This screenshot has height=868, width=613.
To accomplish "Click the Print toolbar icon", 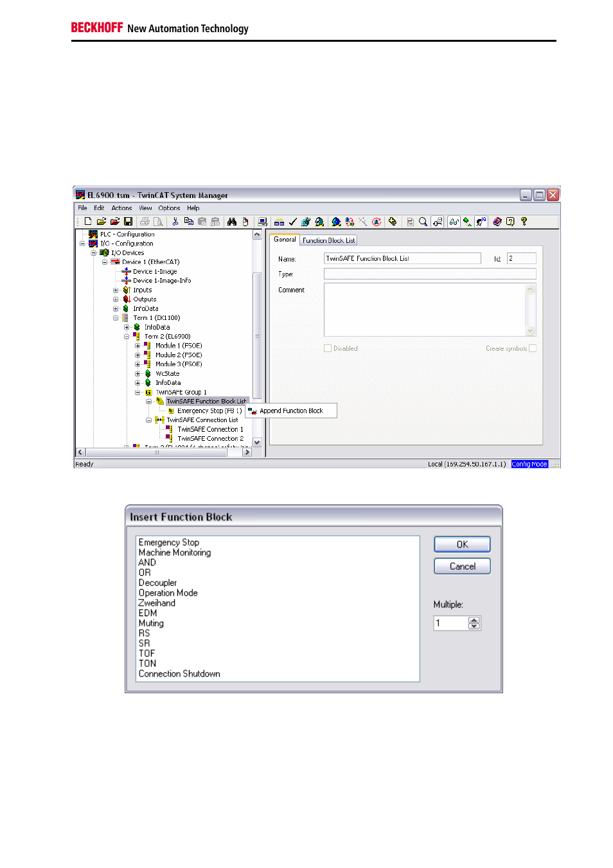I will click(x=145, y=222).
